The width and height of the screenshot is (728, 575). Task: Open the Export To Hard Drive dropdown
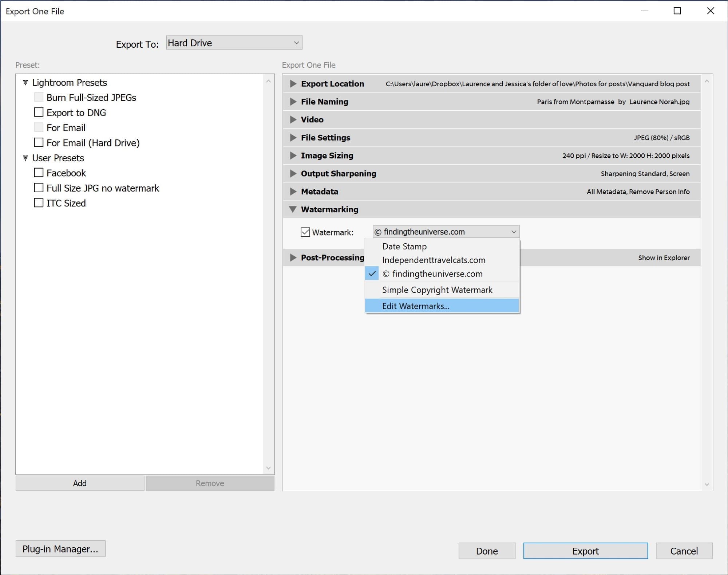pos(234,43)
